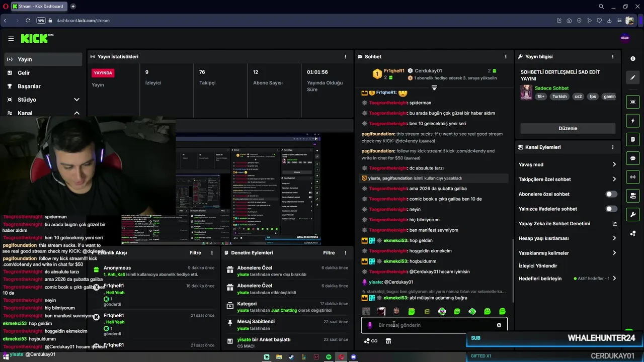Open Yayın in the left sidebar
The width and height of the screenshot is (644, 362).
point(42,59)
